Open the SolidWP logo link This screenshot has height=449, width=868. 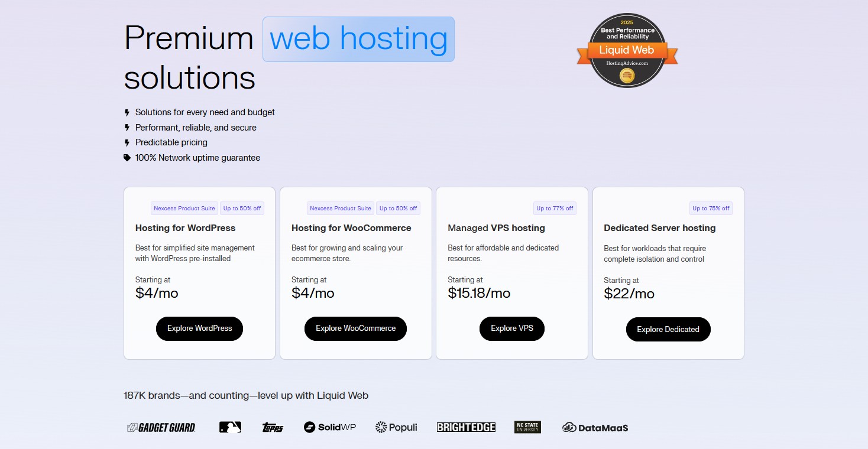(x=329, y=427)
